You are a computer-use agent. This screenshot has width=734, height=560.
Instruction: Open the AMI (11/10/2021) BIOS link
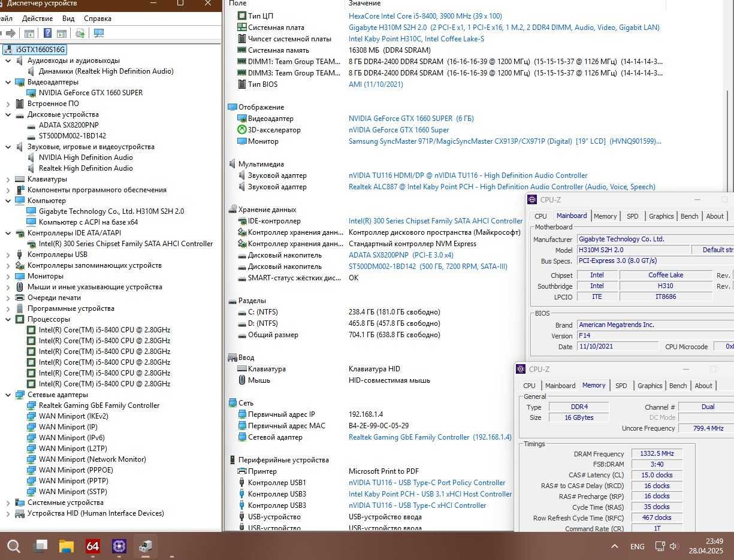tap(376, 84)
